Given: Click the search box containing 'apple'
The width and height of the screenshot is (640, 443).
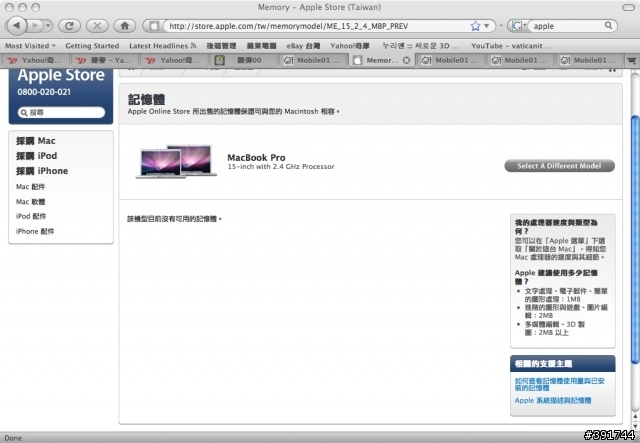Looking at the screenshot, I should 567,26.
